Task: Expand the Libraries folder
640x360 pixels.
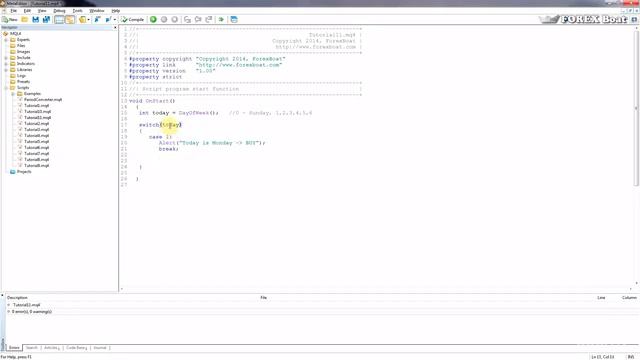Action: pyautogui.click(x=6, y=70)
